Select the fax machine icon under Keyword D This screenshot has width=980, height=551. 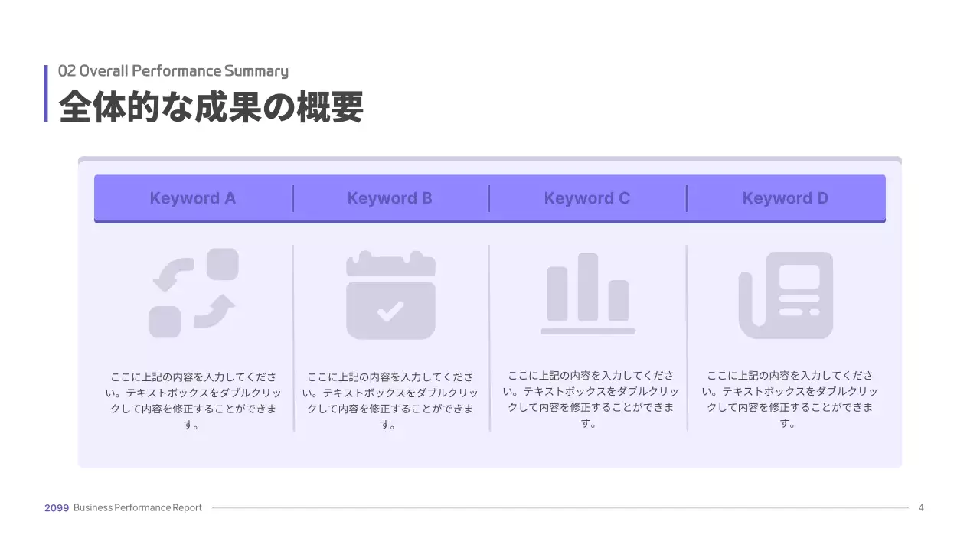click(785, 293)
